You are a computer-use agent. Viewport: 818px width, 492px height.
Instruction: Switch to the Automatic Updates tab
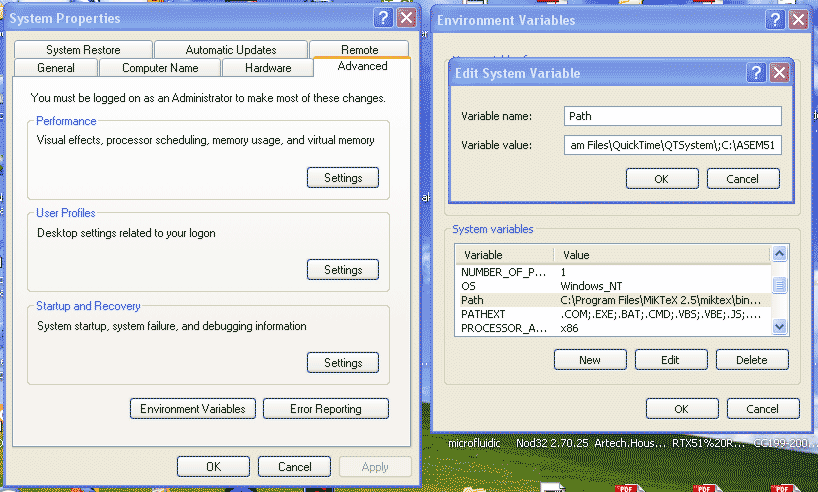click(231, 50)
